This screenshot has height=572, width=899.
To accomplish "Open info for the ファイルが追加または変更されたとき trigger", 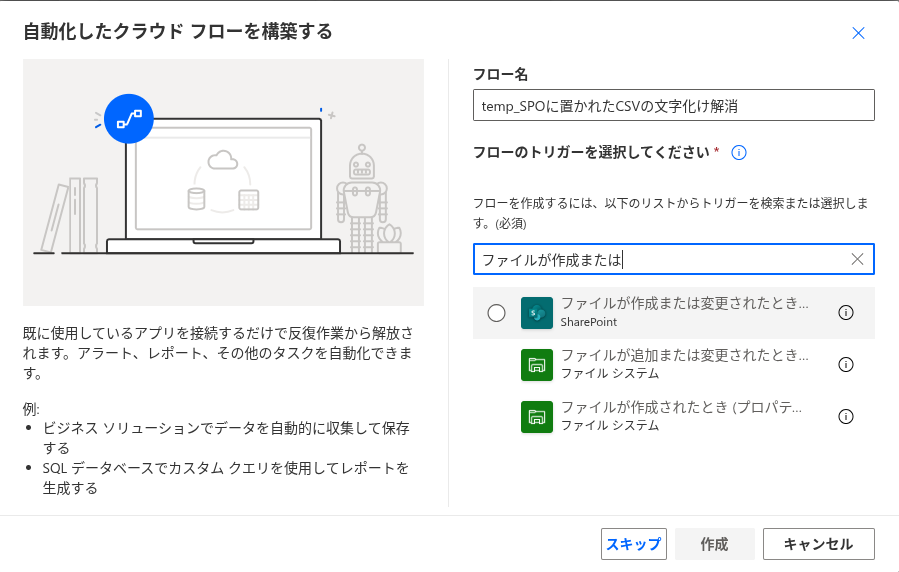I will pos(846,365).
